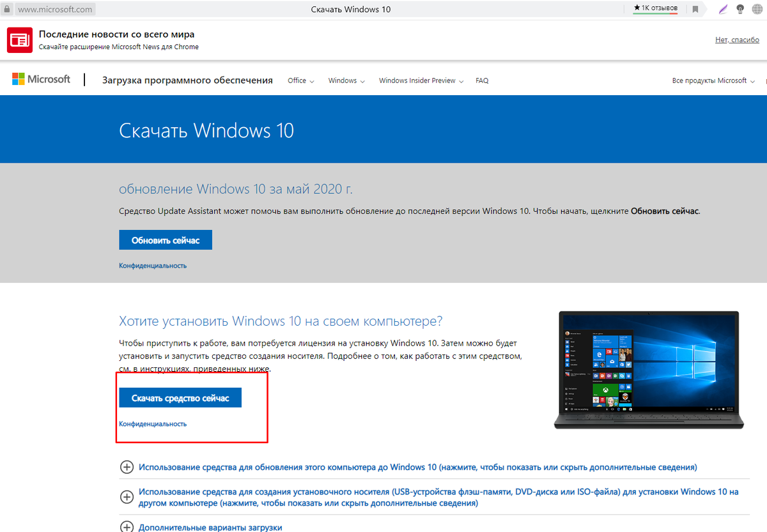The width and height of the screenshot is (767, 532).
Task: Click the Обновить сейчас button
Action: coord(165,239)
